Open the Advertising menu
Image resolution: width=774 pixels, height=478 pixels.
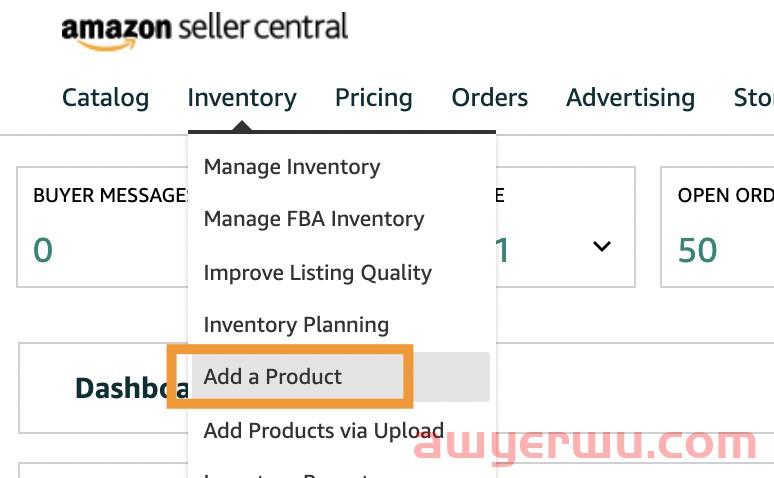(x=630, y=98)
